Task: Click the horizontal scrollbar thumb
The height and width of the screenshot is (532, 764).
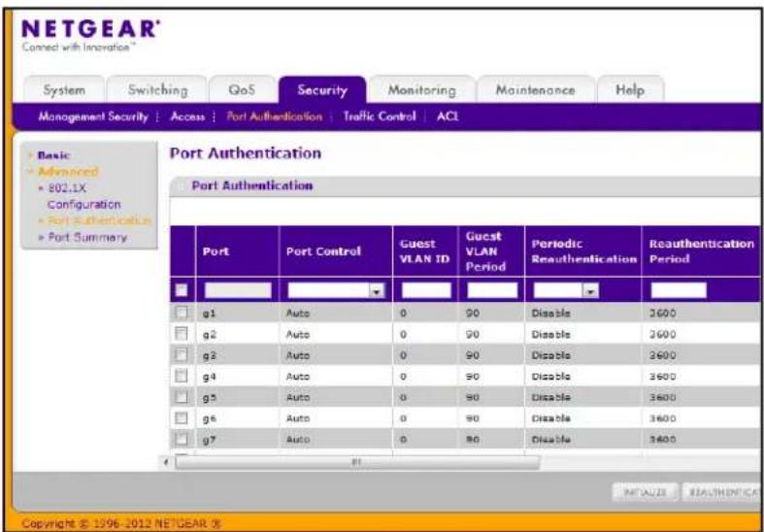Action: pos(357,462)
